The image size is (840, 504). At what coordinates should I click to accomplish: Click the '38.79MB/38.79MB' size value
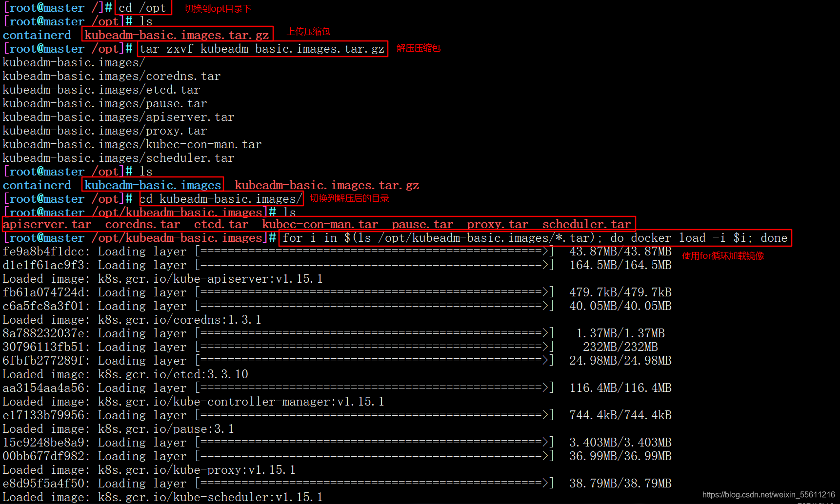point(620,484)
